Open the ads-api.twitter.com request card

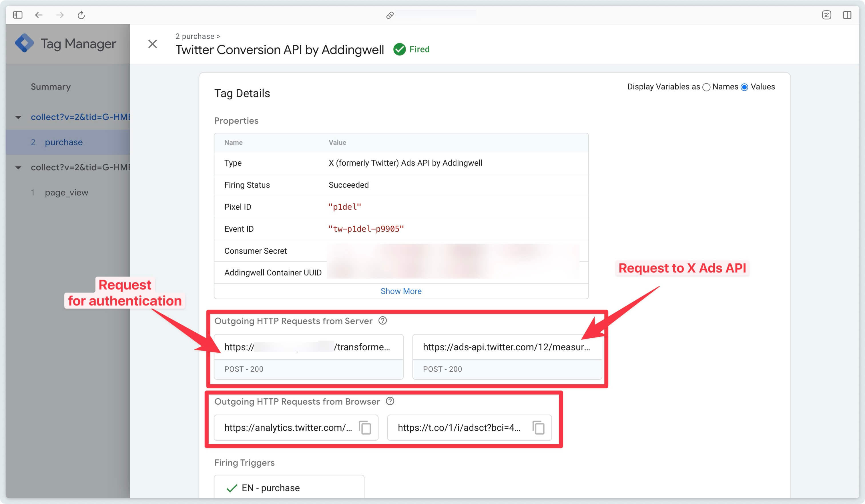[x=507, y=357]
